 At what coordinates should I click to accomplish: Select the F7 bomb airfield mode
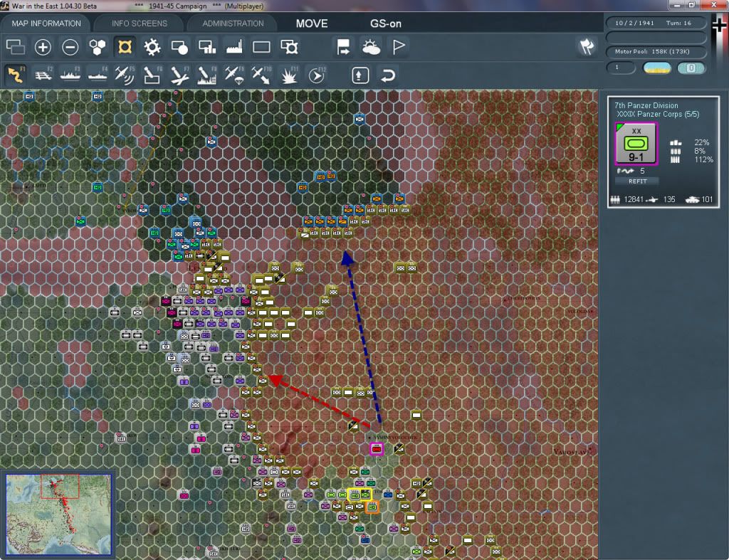pos(179,75)
